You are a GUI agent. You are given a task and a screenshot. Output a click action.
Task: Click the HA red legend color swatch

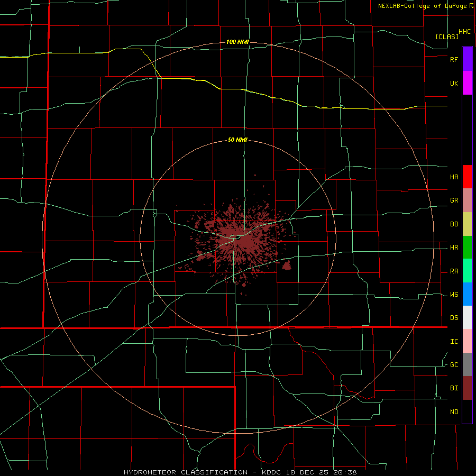tap(467, 177)
